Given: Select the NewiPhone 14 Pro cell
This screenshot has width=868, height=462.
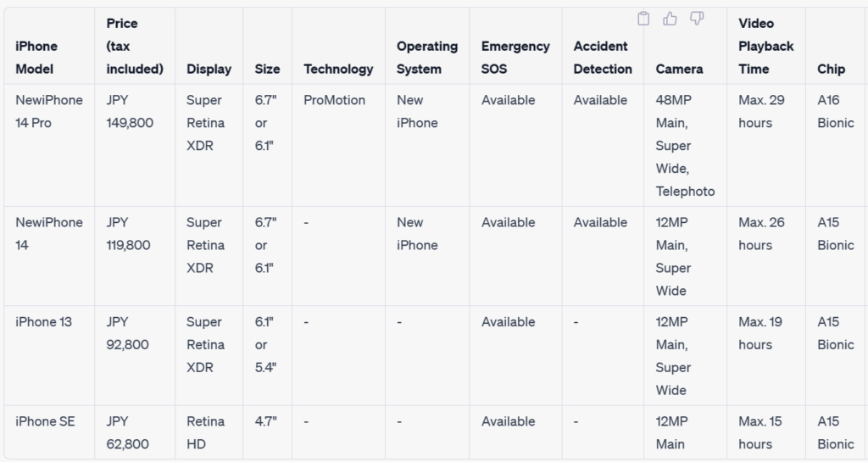Looking at the screenshot, I should [49, 111].
